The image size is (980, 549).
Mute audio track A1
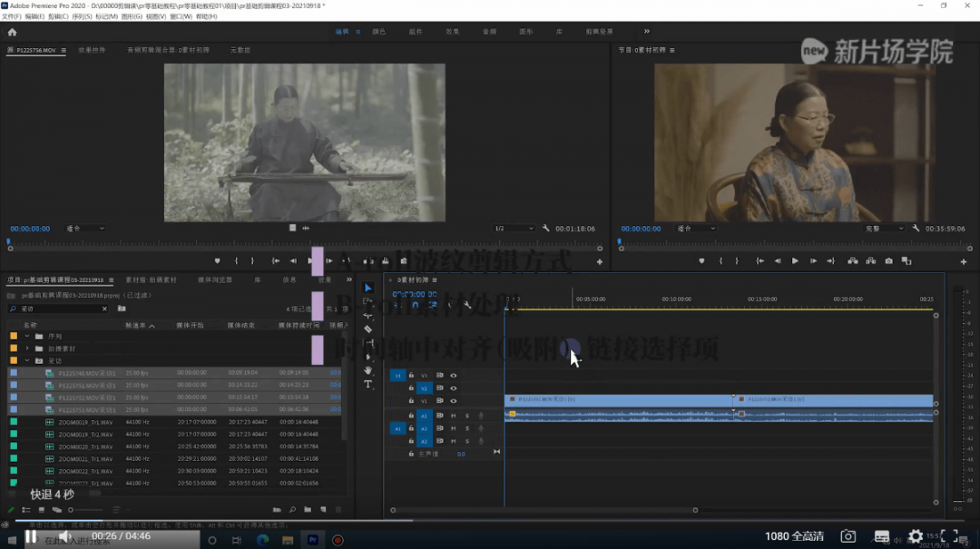(453, 416)
